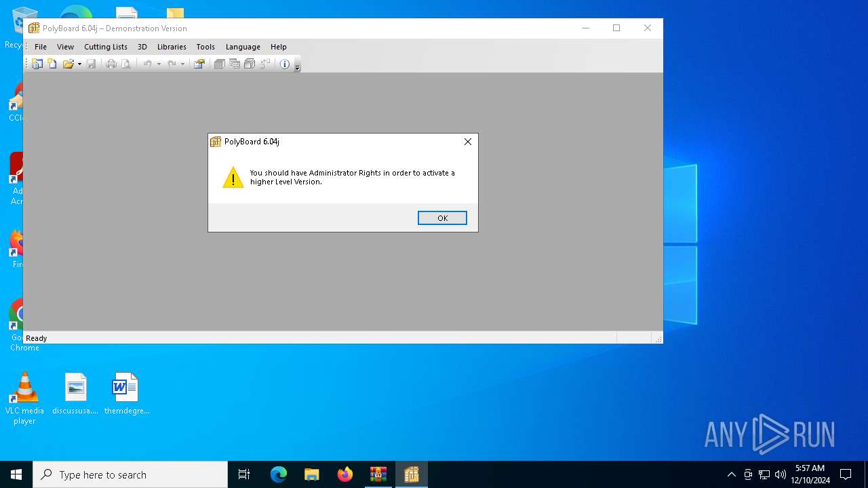Click the New Cabinet document icon
868x488 pixels.
[x=52, y=64]
